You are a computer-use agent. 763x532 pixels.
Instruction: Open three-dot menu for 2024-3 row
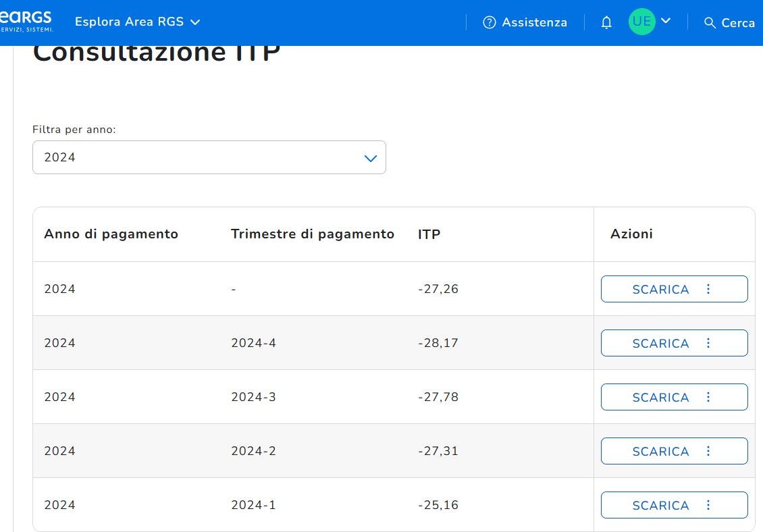[x=708, y=397]
